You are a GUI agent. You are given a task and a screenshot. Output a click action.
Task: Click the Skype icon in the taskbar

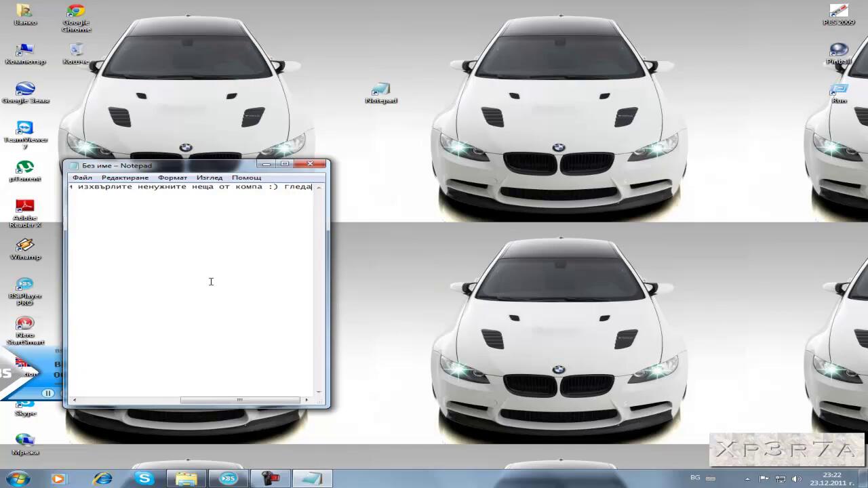(144, 479)
